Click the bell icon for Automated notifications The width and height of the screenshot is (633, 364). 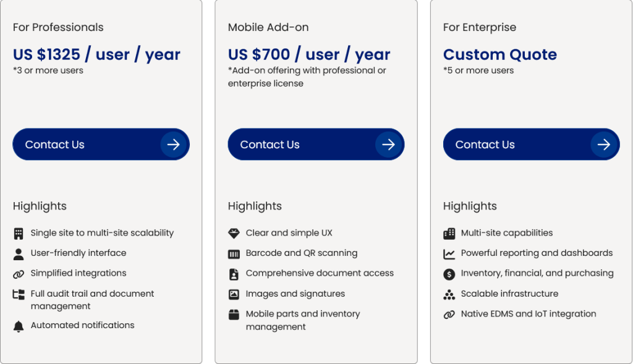point(19,326)
